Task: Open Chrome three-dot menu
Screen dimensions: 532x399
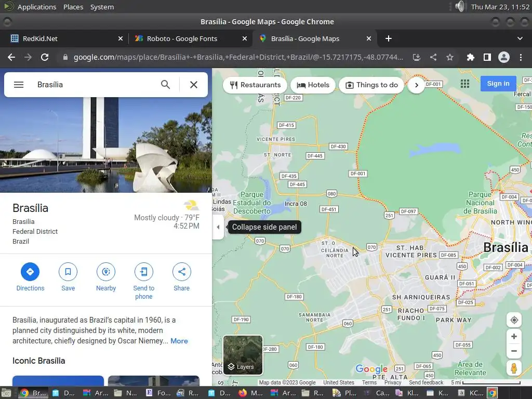Action: coord(521,57)
